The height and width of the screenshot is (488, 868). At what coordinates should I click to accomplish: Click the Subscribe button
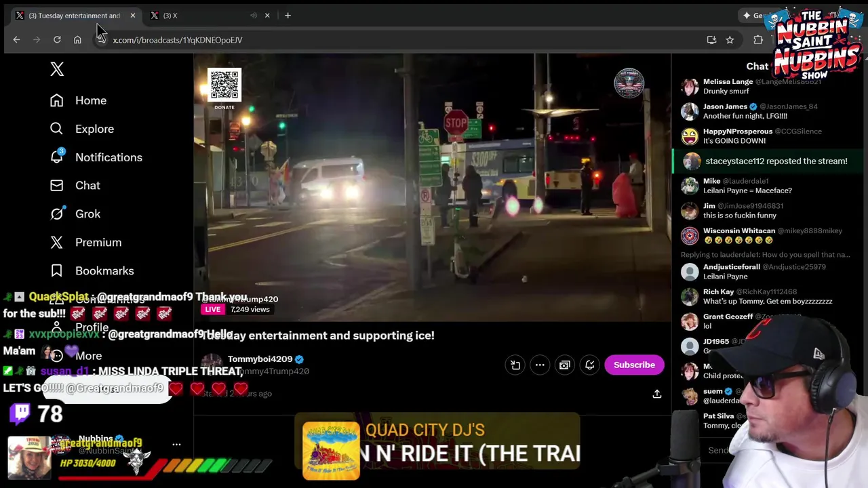click(634, 365)
